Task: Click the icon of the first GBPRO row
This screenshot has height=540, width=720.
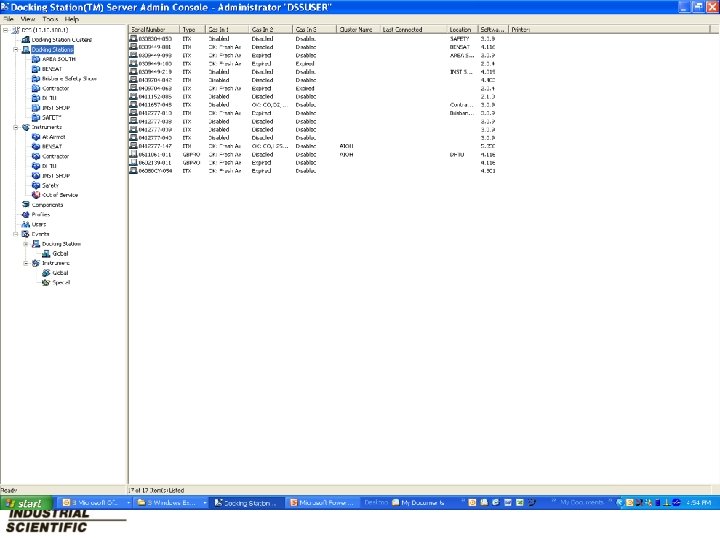Action: click(x=133, y=154)
